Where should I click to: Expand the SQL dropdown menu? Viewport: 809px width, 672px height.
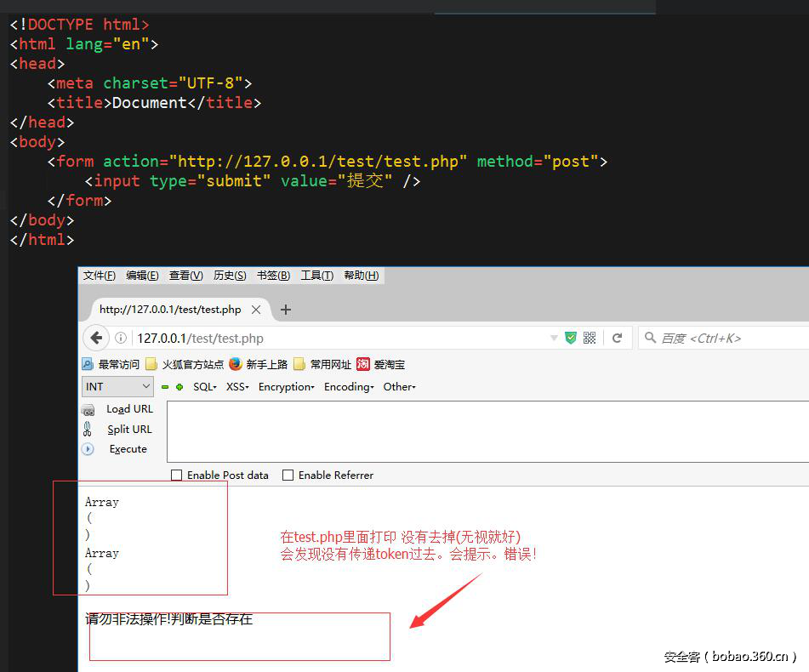tap(205, 387)
